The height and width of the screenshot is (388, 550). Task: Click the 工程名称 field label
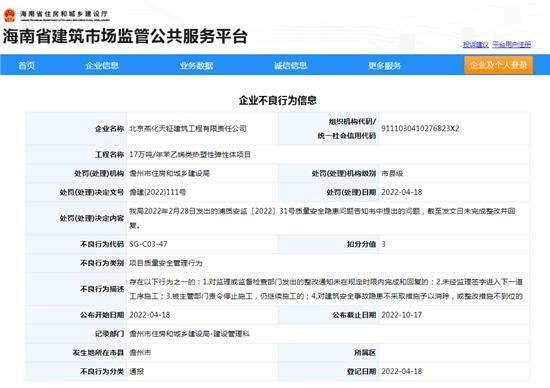pyautogui.click(x=109, y=154)
